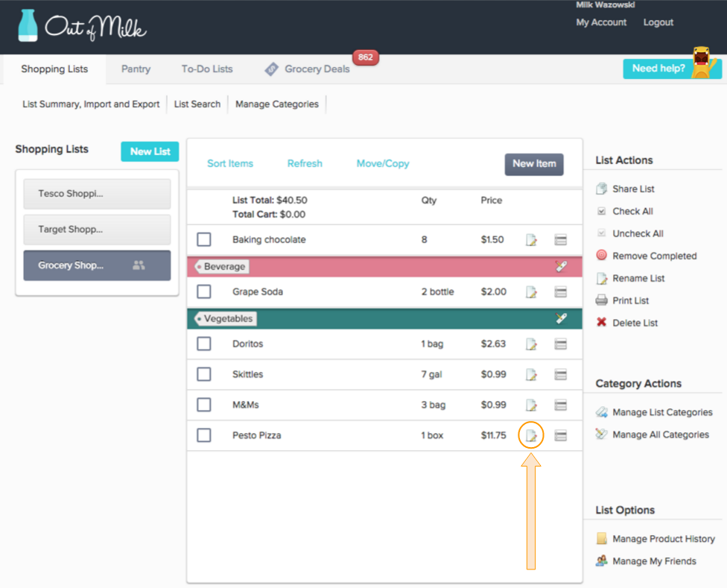Screen dimensions: 727x588
Task: Click the Check All checkbox icon
Action: (x=601, y=212)
